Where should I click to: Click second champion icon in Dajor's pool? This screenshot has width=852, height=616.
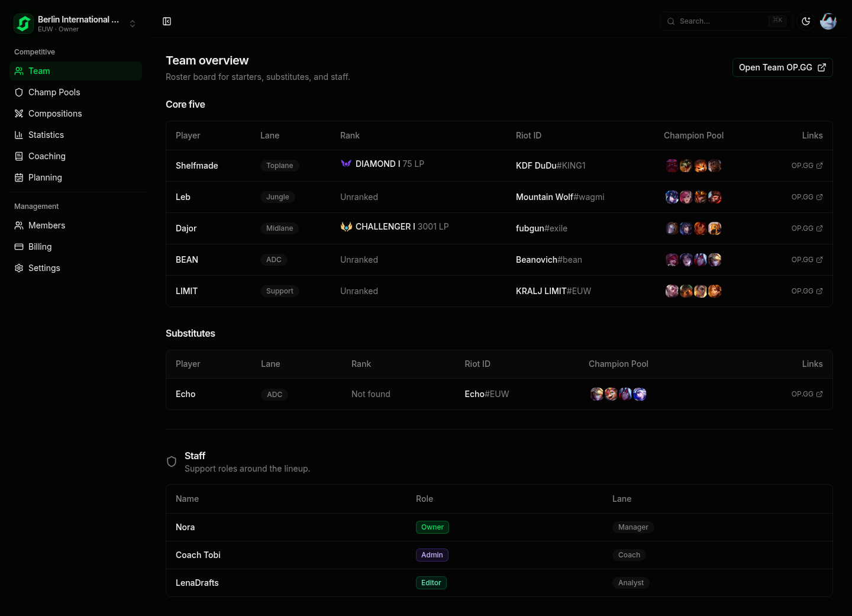click(686, 228)
